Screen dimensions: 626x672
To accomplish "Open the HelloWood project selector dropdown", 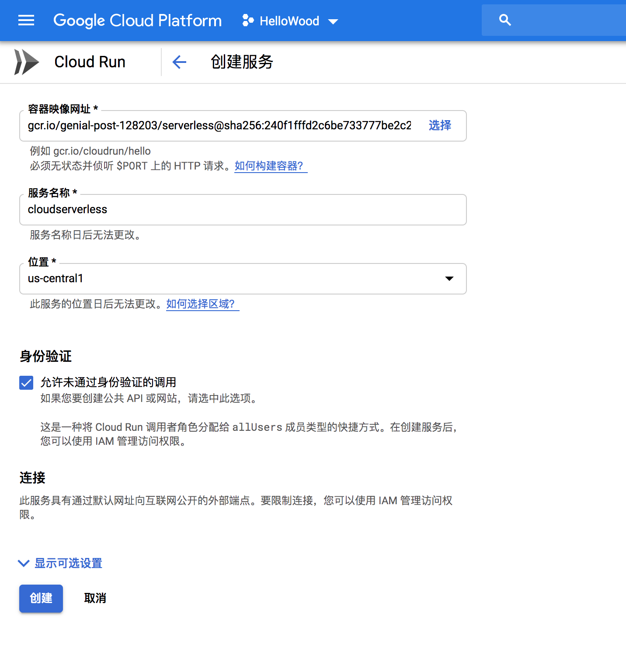I will 290,21.
